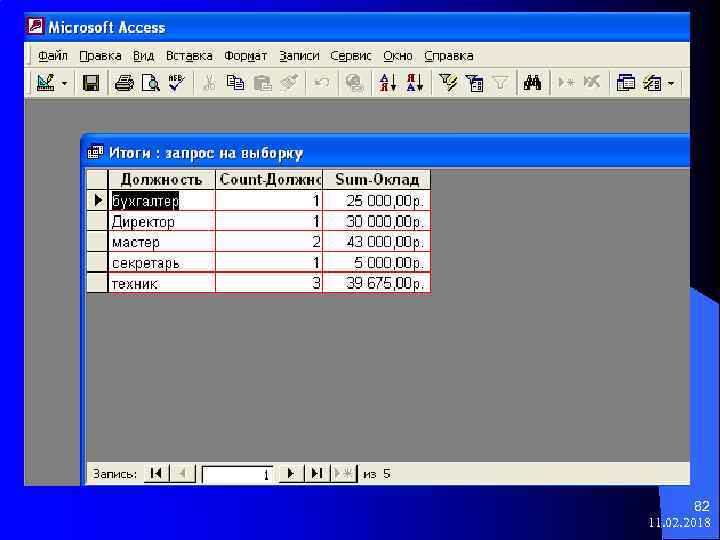
Task: Open the View mode dropdown arrow
Action: pos(64,84)
